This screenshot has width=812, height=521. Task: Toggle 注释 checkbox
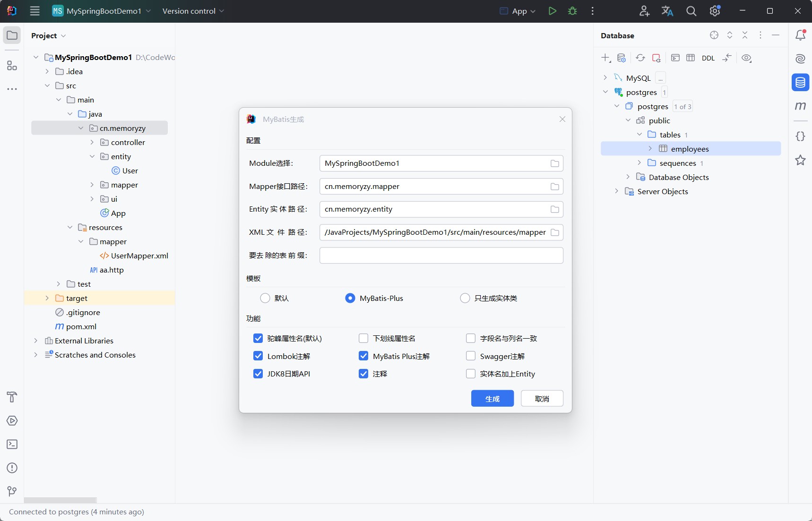tap(363, 374)
